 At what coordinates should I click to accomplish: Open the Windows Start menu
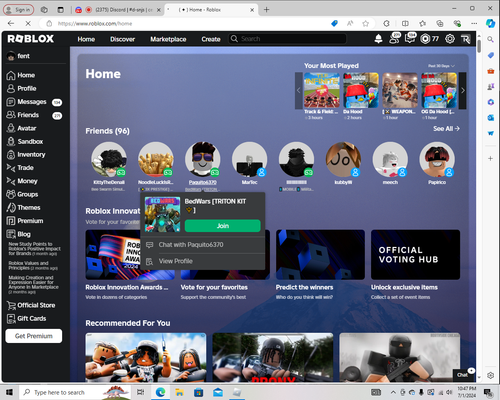pos(9,392)
